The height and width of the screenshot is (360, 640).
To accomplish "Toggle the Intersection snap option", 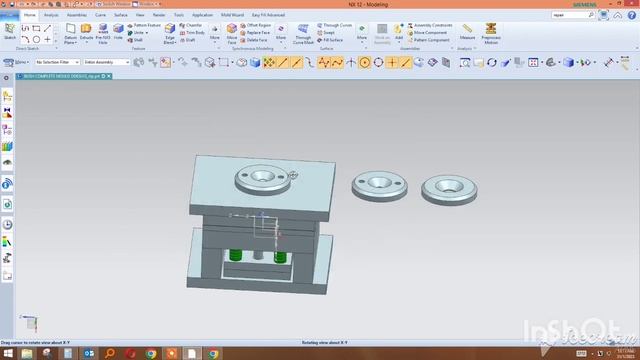I will (351, 62).
